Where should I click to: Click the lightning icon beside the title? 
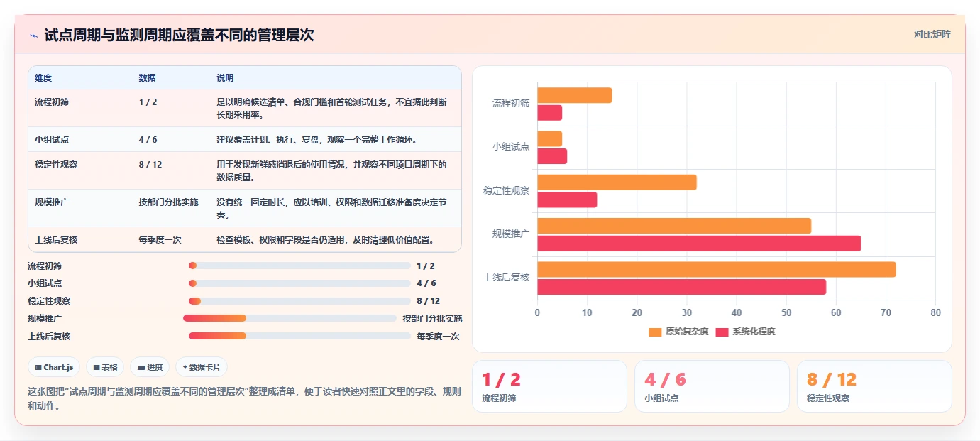coord(33,36)
